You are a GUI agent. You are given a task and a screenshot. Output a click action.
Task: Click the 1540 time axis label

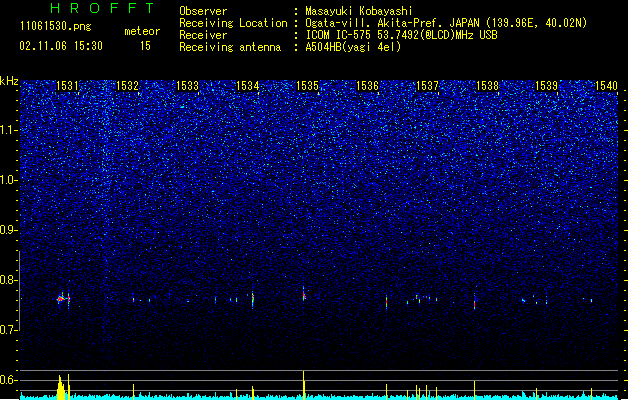[x=607, y=85]
